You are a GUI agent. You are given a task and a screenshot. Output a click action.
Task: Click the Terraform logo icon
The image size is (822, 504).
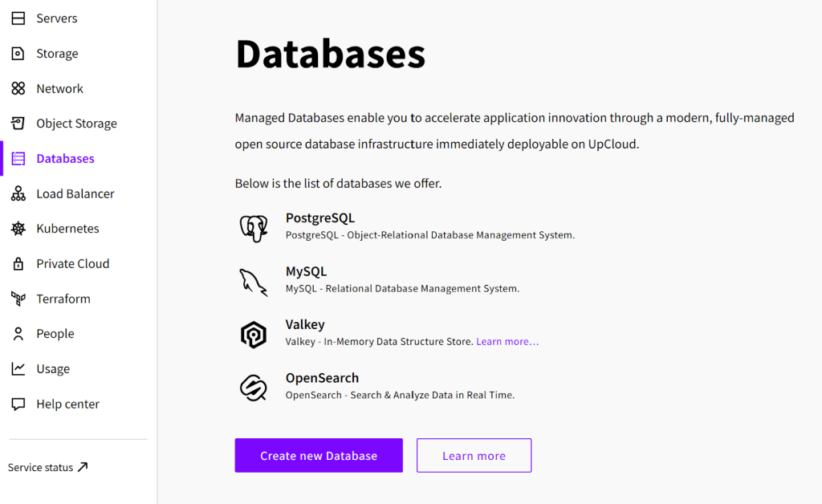(18, 299)
